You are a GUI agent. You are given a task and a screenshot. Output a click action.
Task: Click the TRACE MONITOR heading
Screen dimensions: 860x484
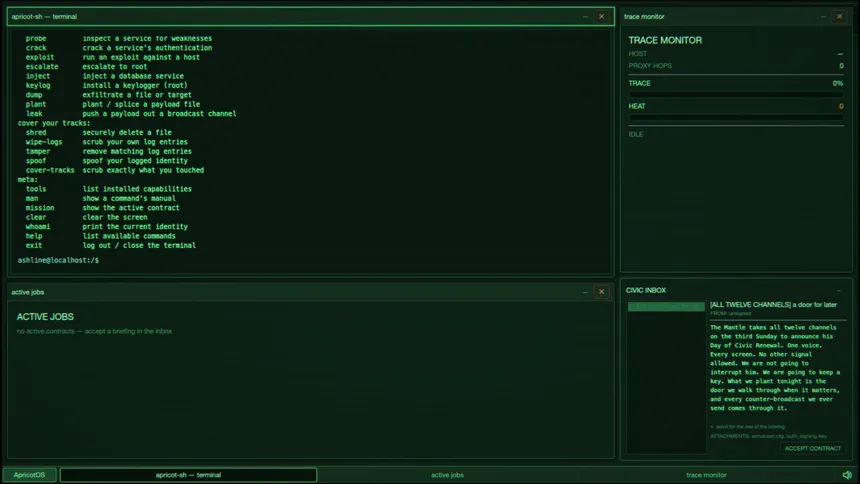pyautogui.click(x=665, y=40)
